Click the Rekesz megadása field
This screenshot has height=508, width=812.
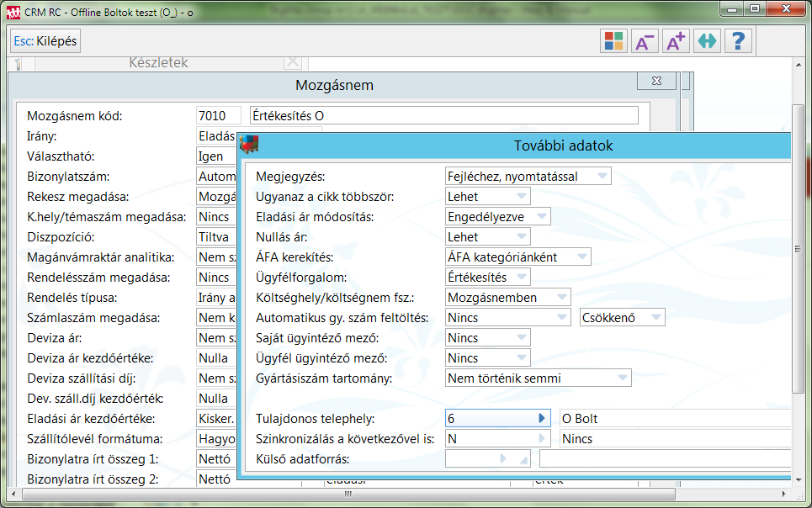coord(216,196)
